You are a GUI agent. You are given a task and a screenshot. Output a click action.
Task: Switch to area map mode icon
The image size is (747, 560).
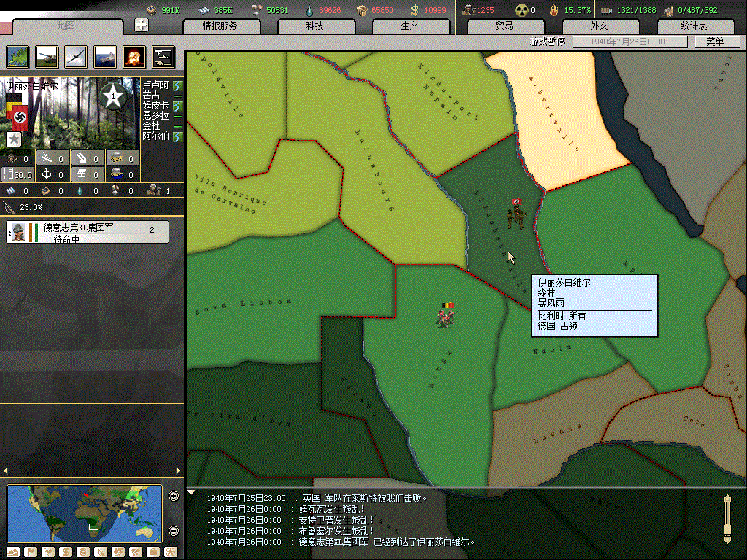(x=136, y=553)
